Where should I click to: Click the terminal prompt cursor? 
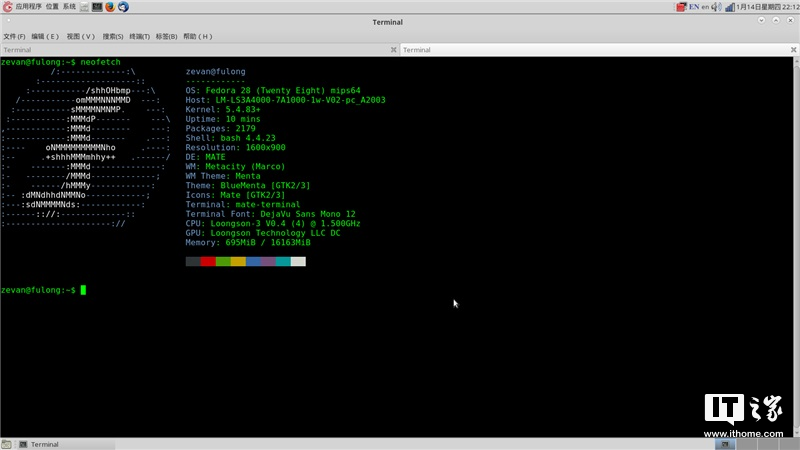[x=83, y=290]
